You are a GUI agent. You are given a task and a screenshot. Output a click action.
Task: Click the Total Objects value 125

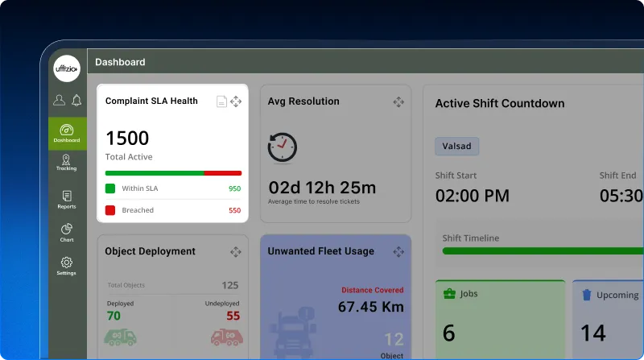tap(230, 285)
